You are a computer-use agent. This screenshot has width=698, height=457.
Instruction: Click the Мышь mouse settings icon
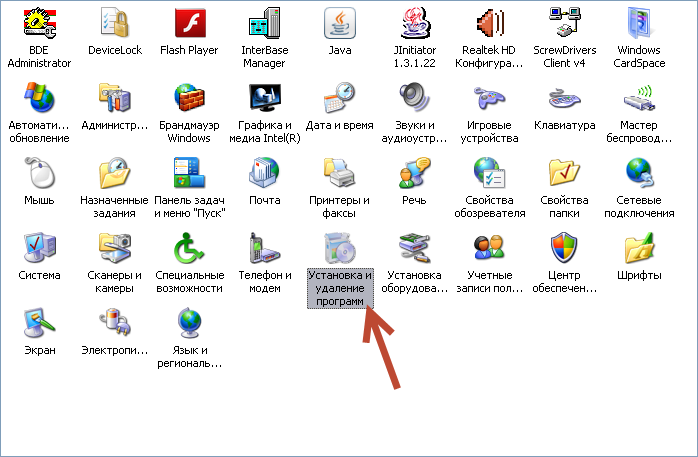coord(40,173)
